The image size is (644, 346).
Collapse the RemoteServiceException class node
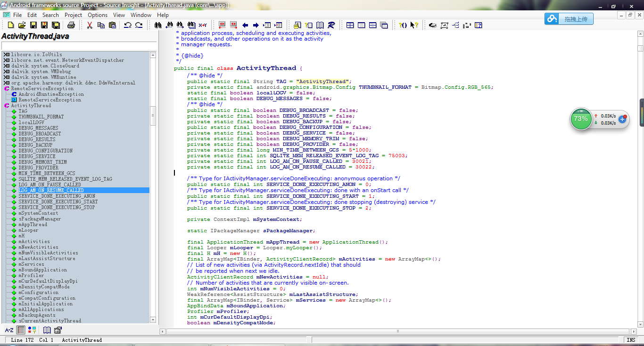point(6,88)
